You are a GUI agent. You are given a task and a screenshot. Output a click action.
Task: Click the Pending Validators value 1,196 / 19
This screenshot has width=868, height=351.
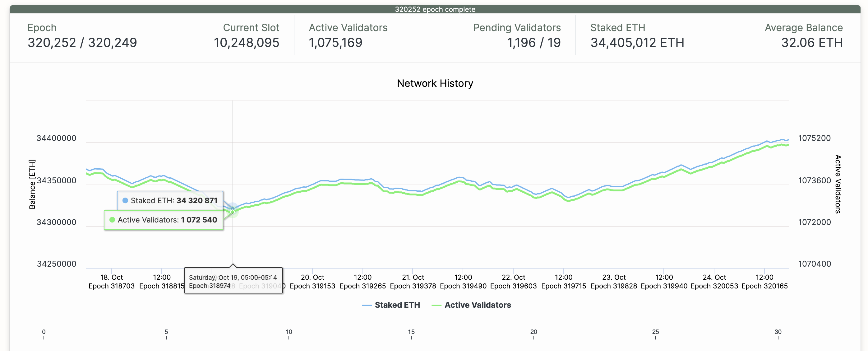click(534, 43)
